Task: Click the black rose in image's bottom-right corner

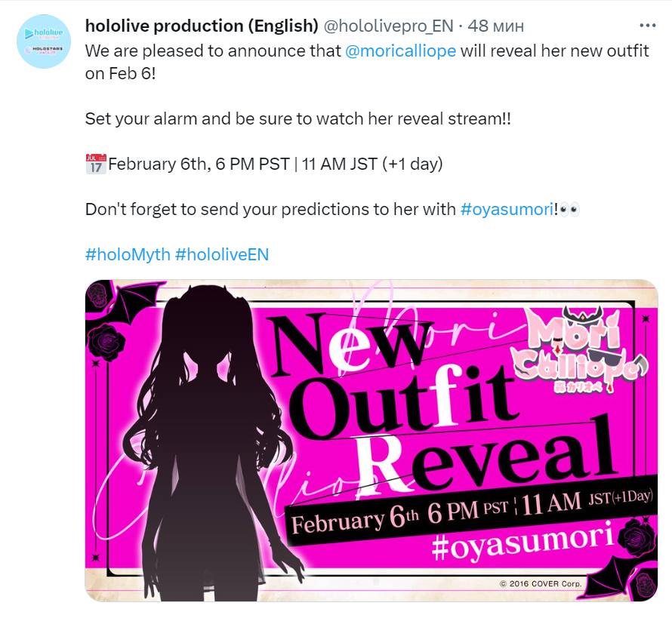Action: click(x=637, y=537)
